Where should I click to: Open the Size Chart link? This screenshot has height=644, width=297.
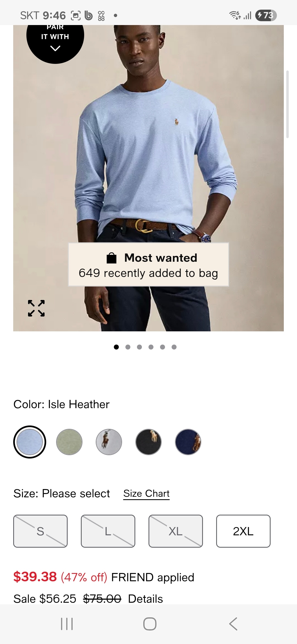[146, 494]
